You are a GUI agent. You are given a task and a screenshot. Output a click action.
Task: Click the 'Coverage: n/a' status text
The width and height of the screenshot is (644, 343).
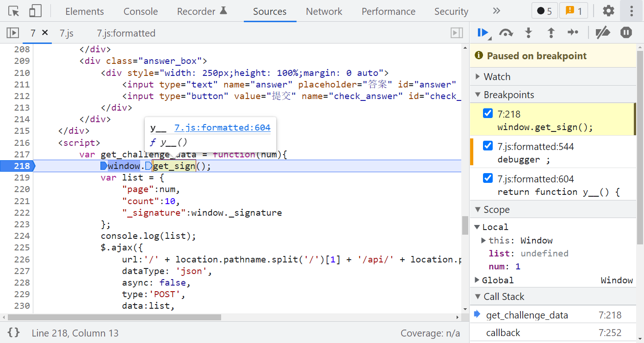point(430,333)
